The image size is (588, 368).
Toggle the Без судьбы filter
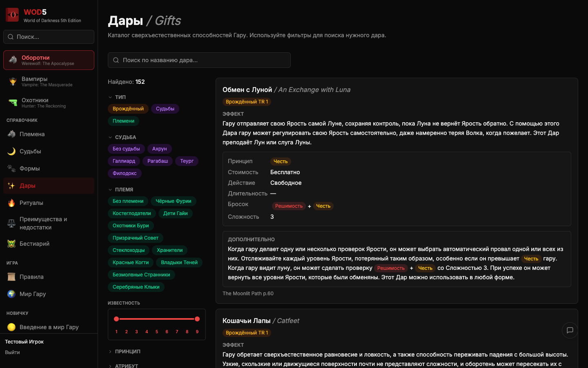point(126,149)
